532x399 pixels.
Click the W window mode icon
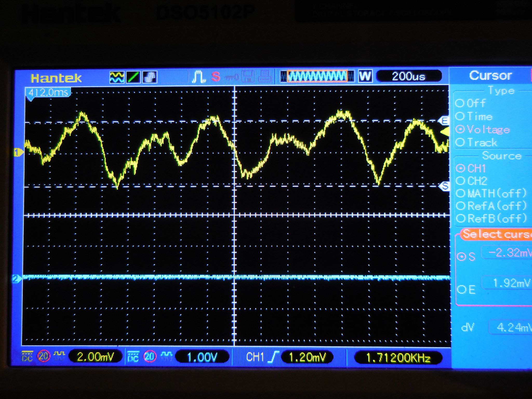click(365, 76)
